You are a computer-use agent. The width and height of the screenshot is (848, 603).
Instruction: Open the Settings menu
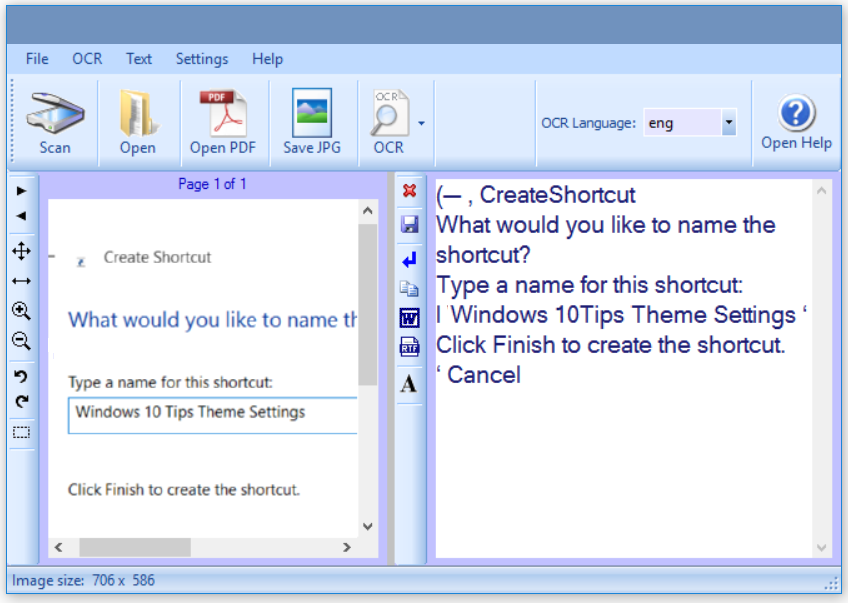pos(202,58)
